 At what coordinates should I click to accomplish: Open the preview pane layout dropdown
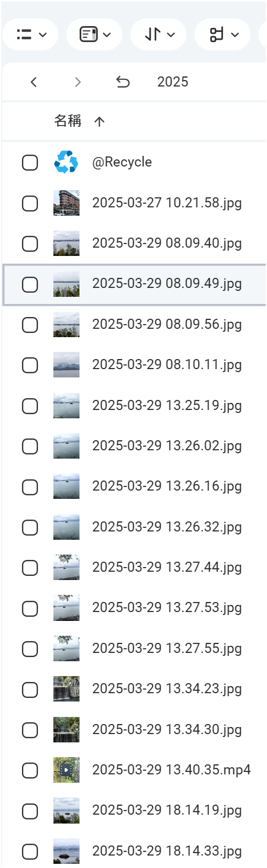point(94,35)
